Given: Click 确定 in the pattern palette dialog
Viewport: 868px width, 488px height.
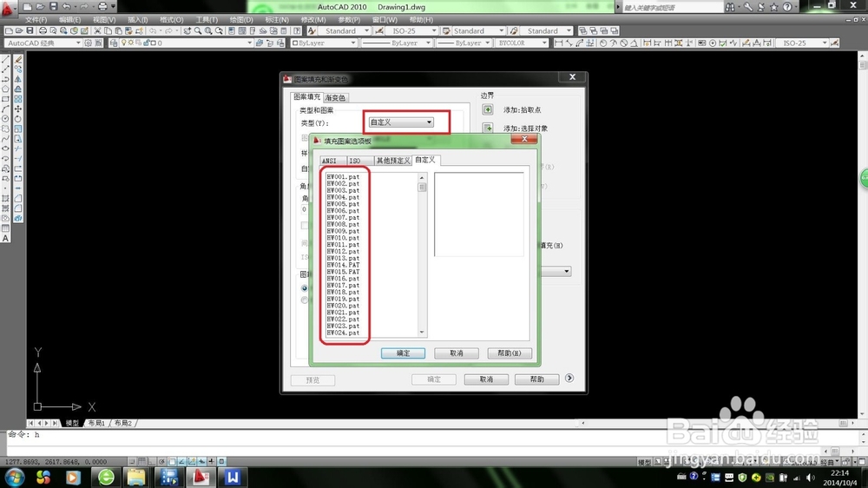Looking at the screenshot, I should (x=403, y=353).
